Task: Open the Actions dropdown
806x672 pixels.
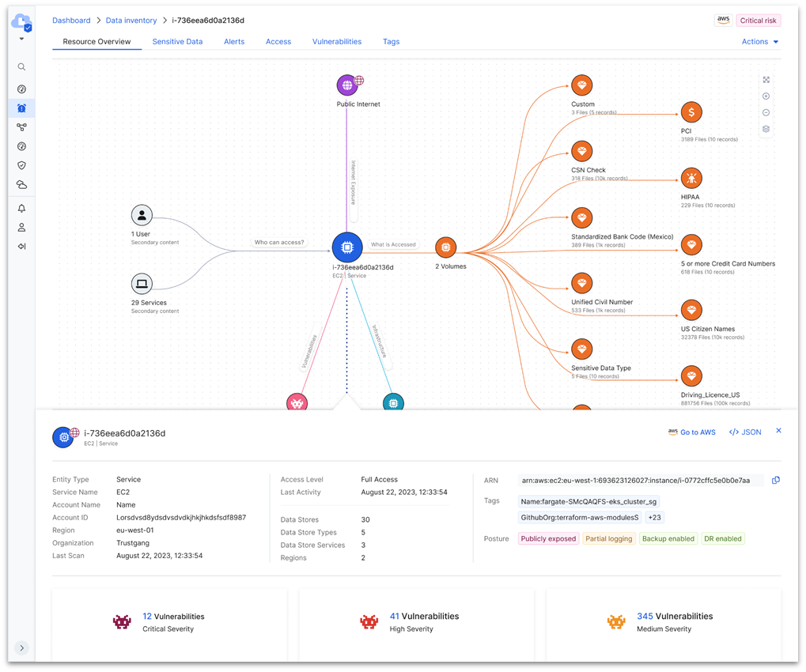Action: click(x=759, y=42)
